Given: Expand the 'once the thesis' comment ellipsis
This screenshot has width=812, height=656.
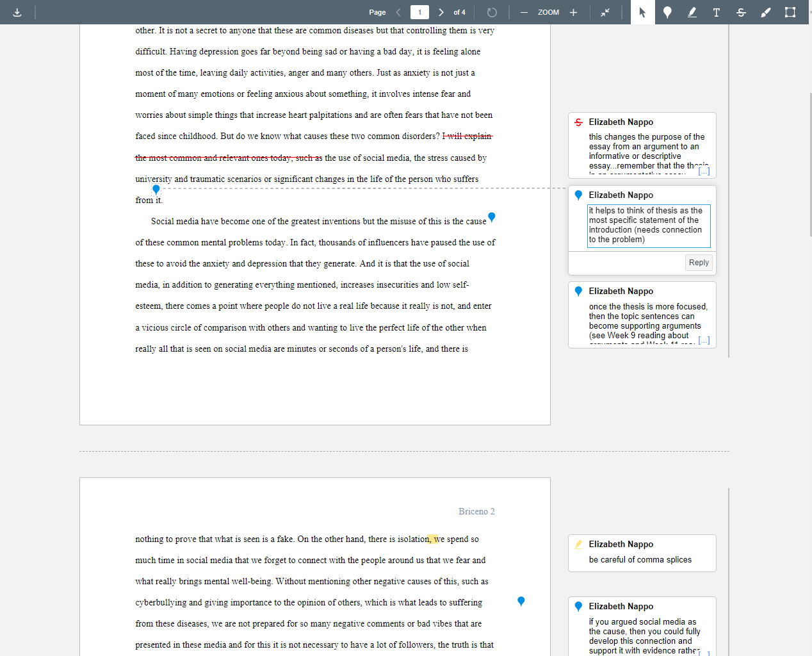Looking at the screenshot, I should (704, 340).
